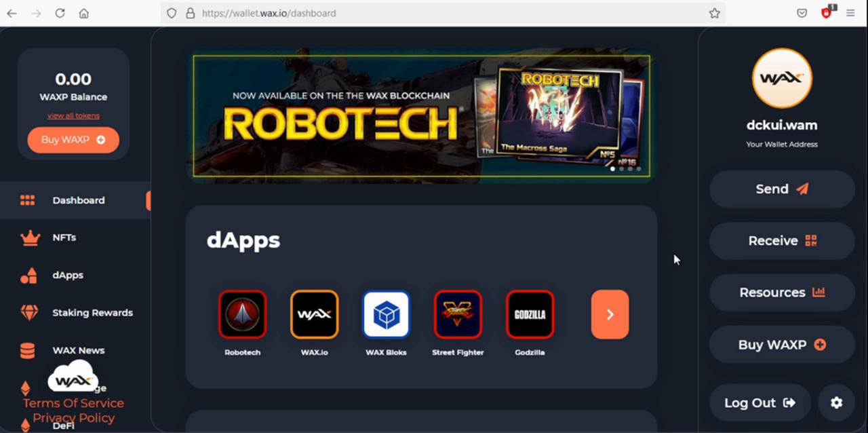Image resolution: width=868 pixels, height=433 pixels.
Task: Bookmark this page with the star icon
Action: point(714,13)
